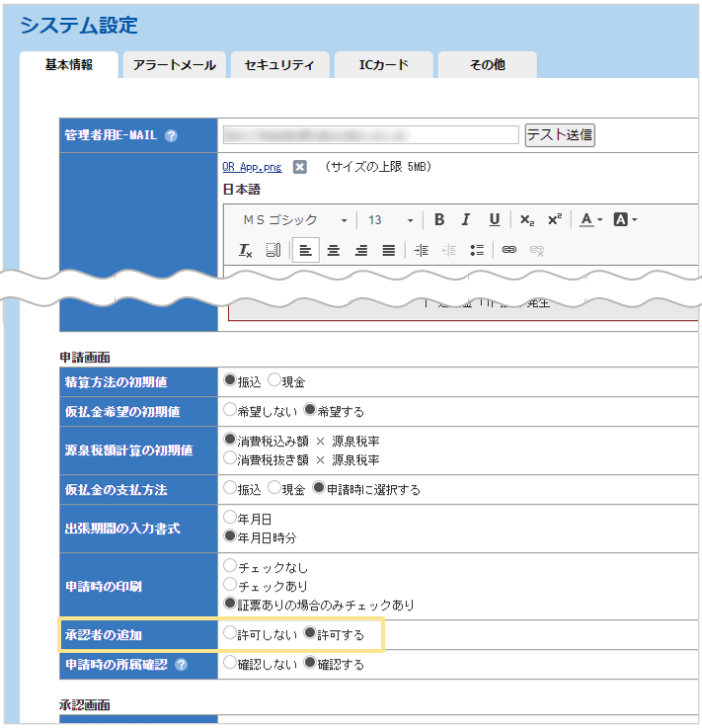Open the QR_App.png file link
Image resolution: width=702 pixels, height=728 pixels.
pyautogui.click(x=253, y=167)
